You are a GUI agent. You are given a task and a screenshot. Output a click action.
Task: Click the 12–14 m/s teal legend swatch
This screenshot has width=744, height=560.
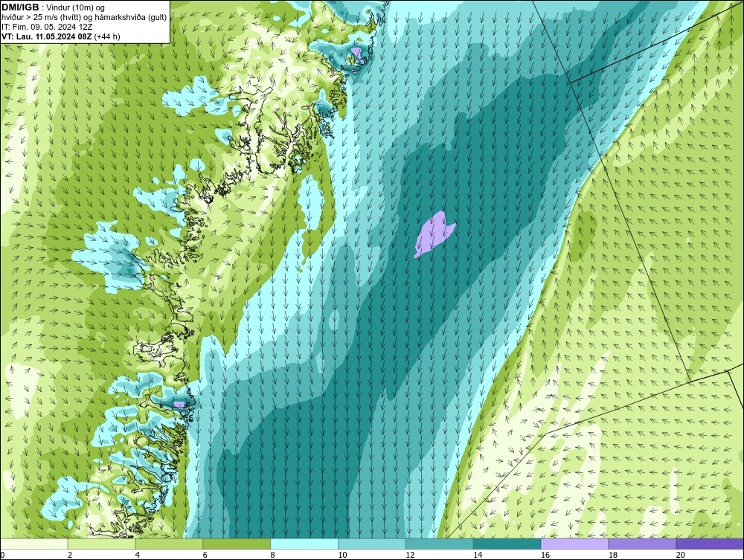pyautogui.click(x=440, y=544)
